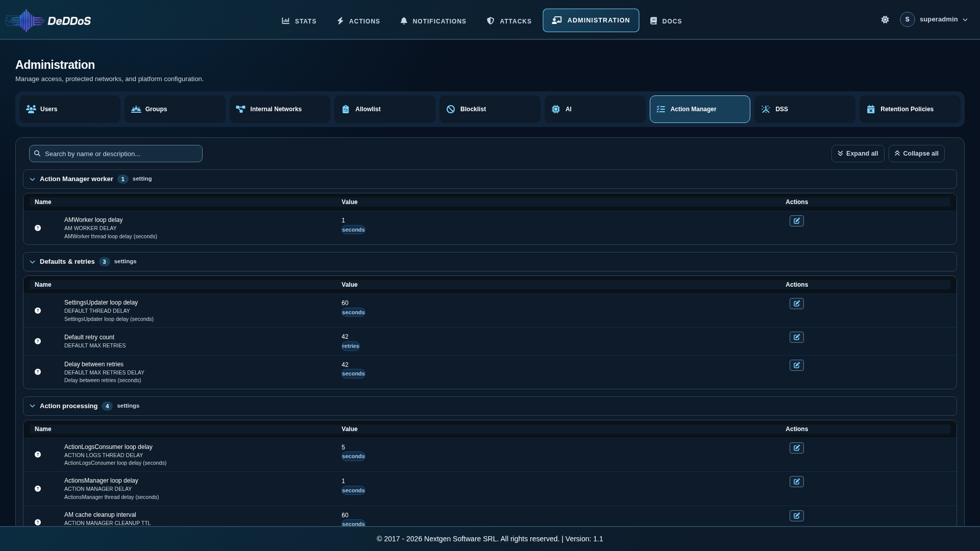Click the S user avatar
The height and width of the screenshot is (551, 980).
(907, 19)
